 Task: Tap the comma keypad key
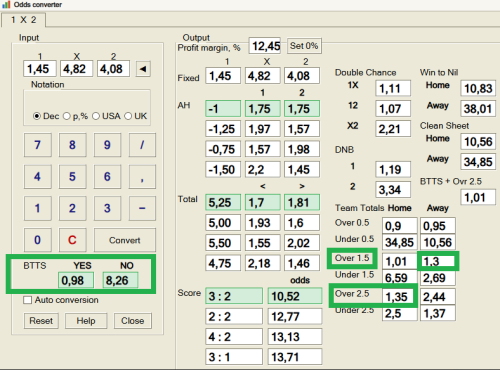pyautogui.click(x=142, y=177)
